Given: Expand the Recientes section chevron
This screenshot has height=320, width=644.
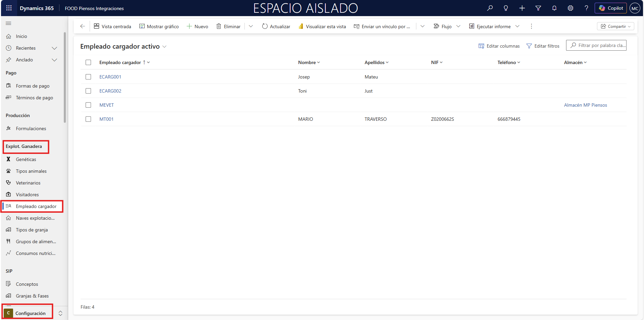Looking at the screenshot, I should pos(54,48).
